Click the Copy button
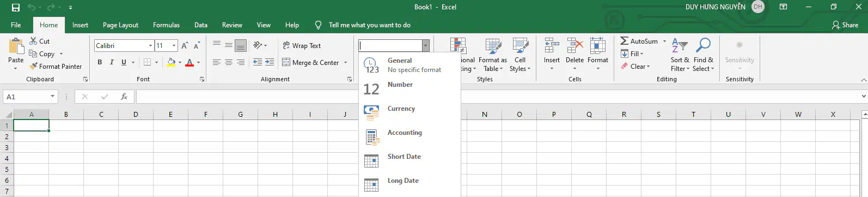868x197 pixels. click(x=42, y=54)
